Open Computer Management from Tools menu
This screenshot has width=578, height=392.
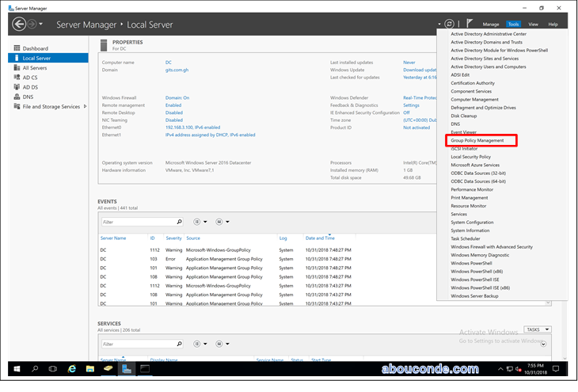coord(474,100)
